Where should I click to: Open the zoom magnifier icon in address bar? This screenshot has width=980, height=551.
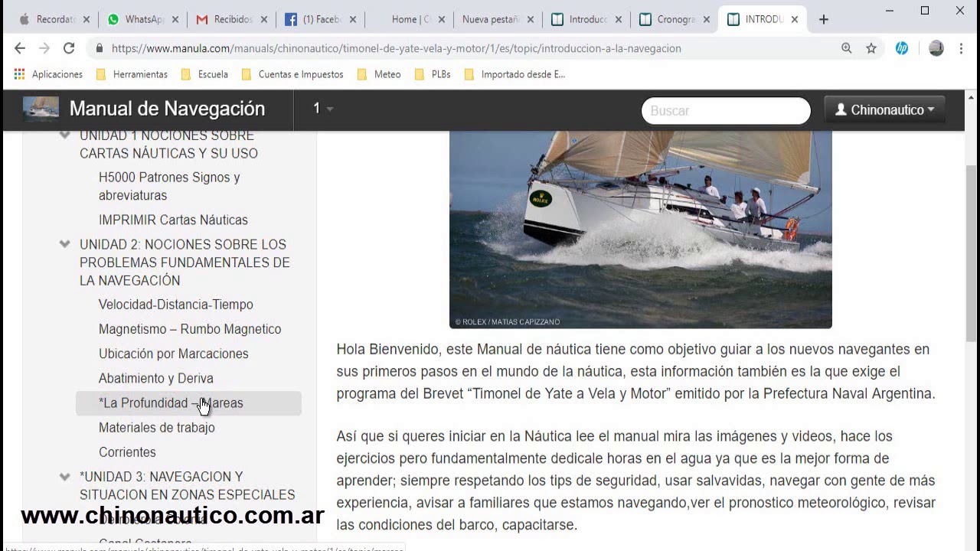click(x=847, y=48)
